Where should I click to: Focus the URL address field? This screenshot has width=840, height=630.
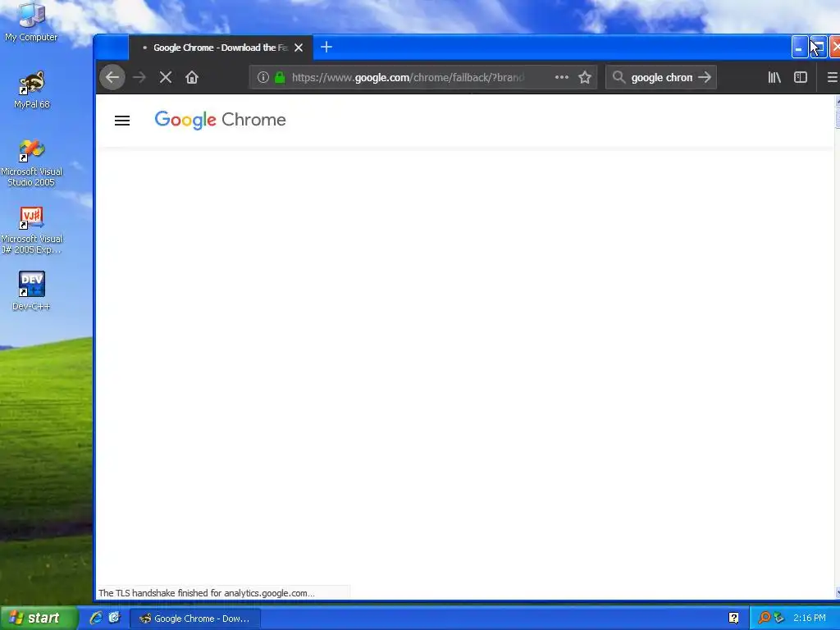[421, 78]
